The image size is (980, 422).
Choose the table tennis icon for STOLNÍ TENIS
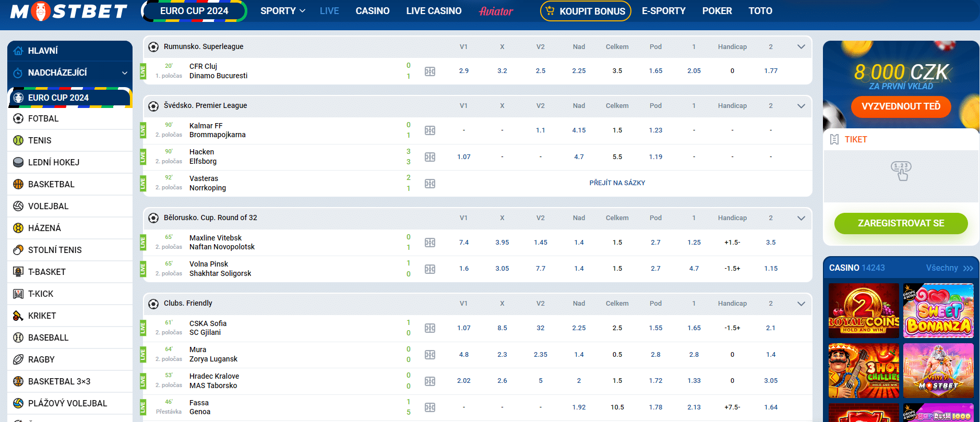[18, 250]
